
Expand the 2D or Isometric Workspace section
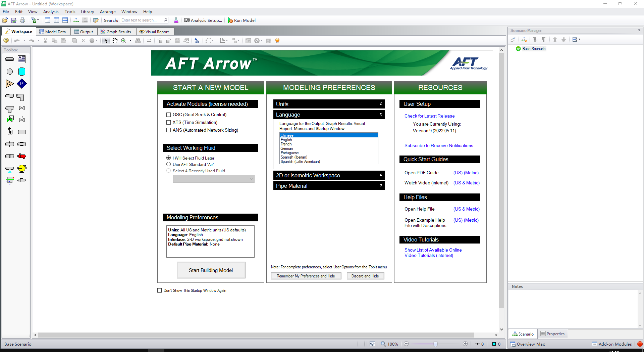(329, 175)
